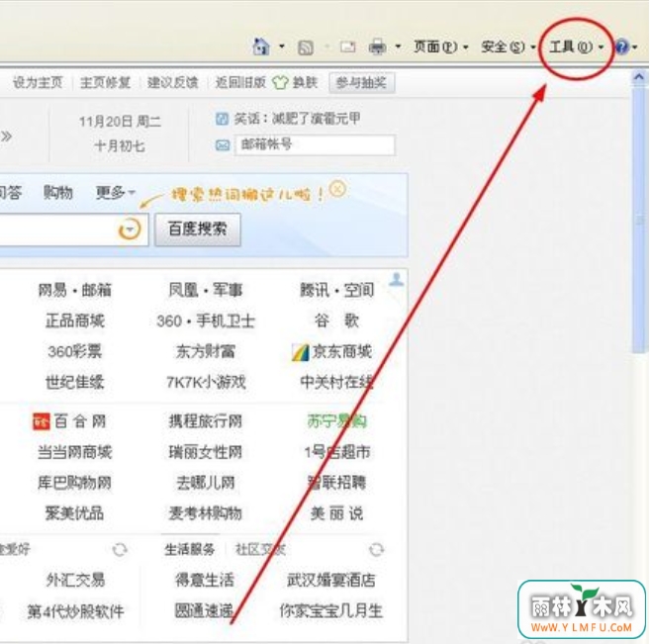Click the 返回旧版 link
Screen dimensions: 651x644
[240, 83]
